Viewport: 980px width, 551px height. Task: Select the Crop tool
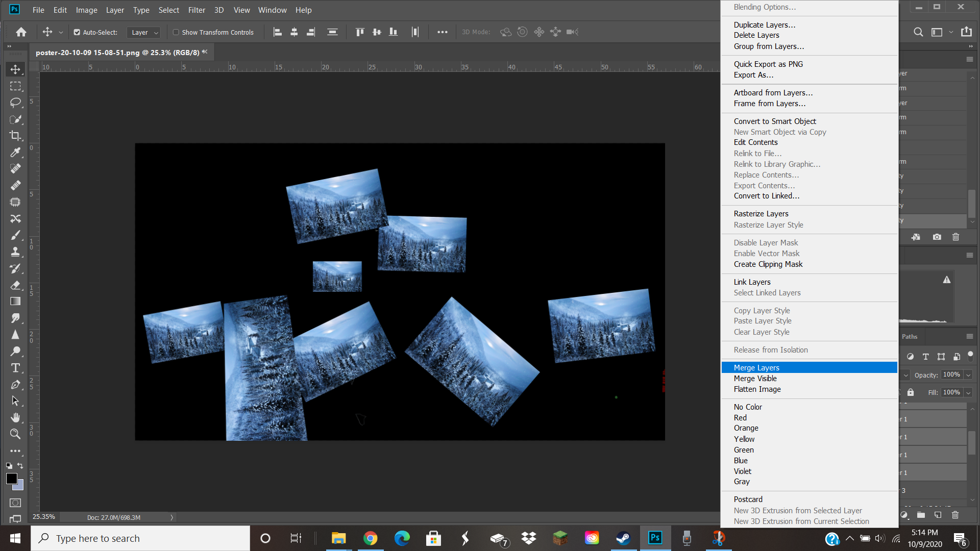pos(15,136)
